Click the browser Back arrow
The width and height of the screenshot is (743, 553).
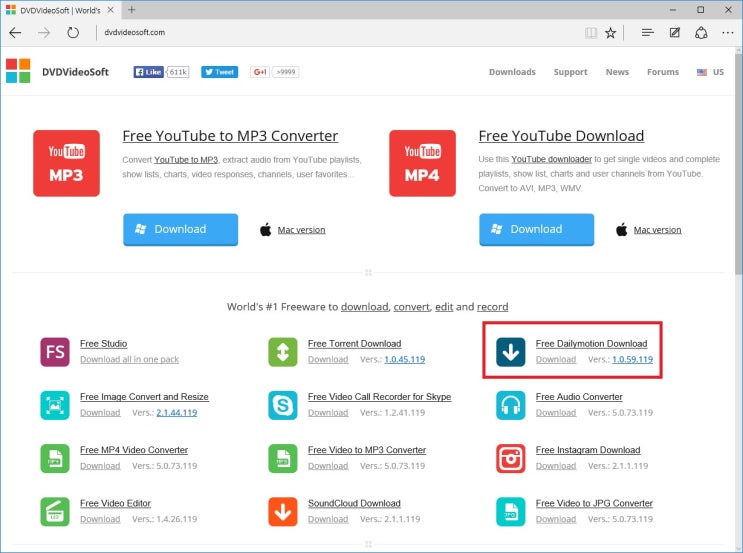(15, 33)
